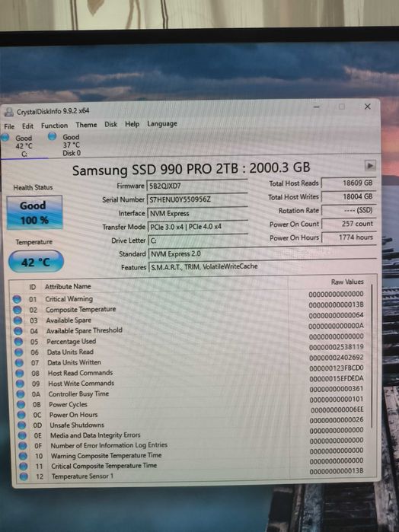Click raw value 0000015EFDEDA

(337, 378)
